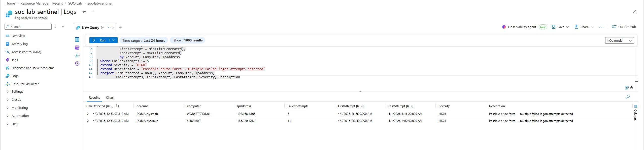Click the Save disk icon
Screen dimensions: 644x150
pos(554,27)
